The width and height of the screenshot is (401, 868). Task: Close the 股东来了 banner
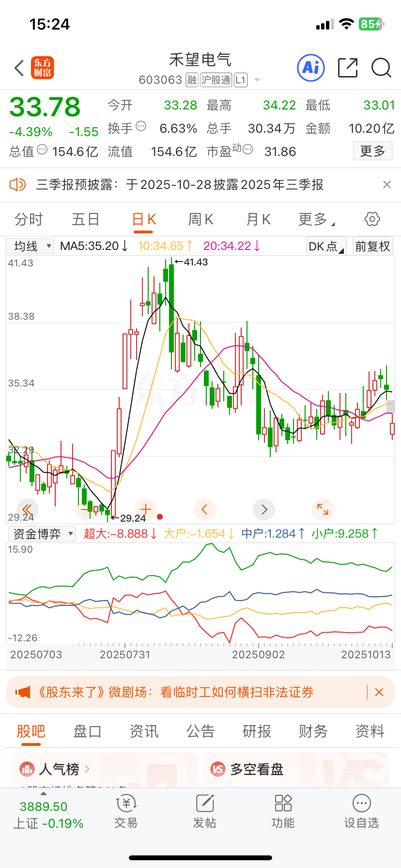(x=379, y=692)
